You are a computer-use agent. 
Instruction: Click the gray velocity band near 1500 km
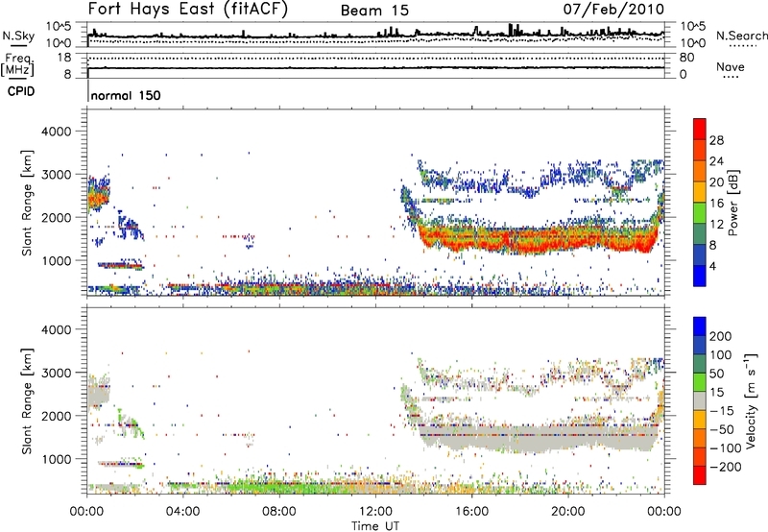pos(539,439)
